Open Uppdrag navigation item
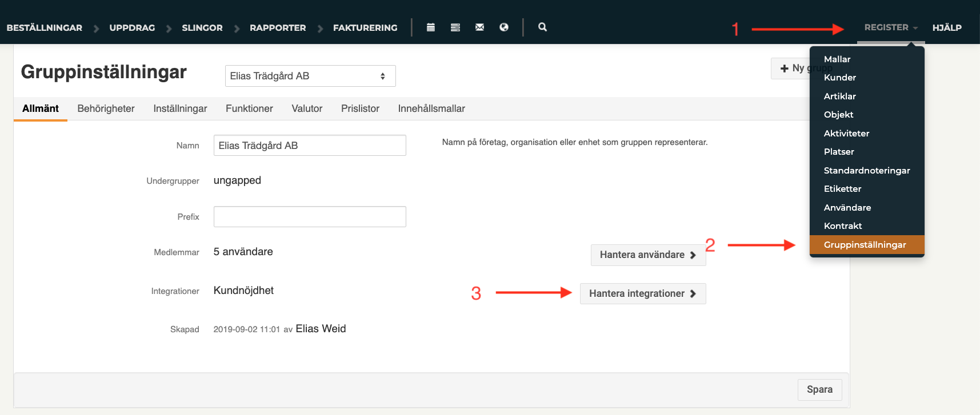 click(132, 27)
